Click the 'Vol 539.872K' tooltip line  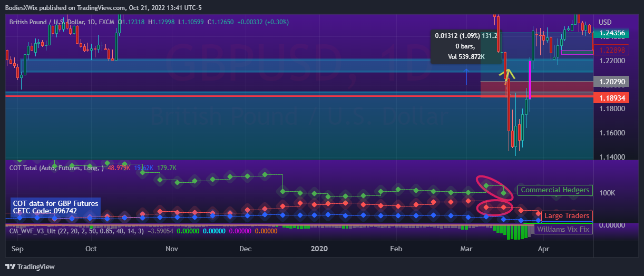466,56
